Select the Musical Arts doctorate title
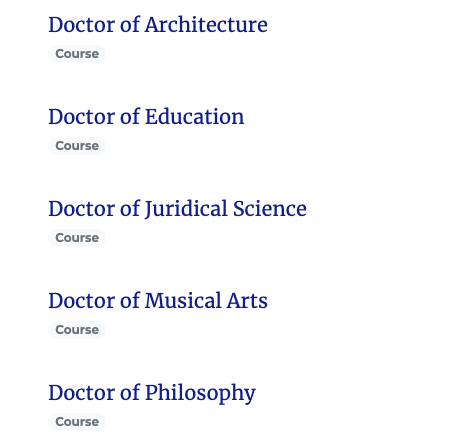 158,301
